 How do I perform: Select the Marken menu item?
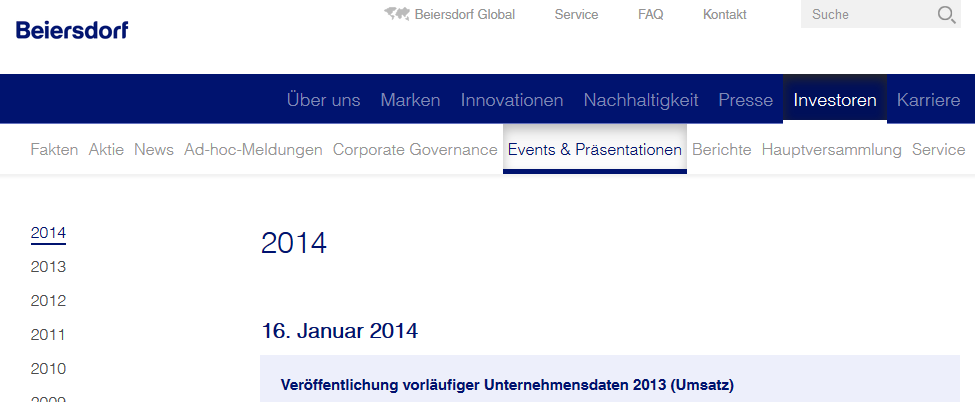(x=410, y=100)
